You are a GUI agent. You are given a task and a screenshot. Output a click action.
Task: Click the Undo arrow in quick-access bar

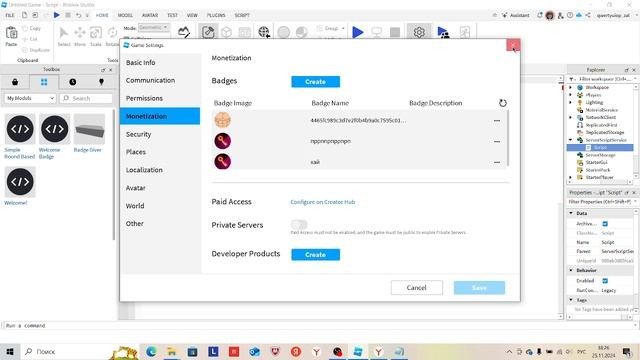click(78, 15)
